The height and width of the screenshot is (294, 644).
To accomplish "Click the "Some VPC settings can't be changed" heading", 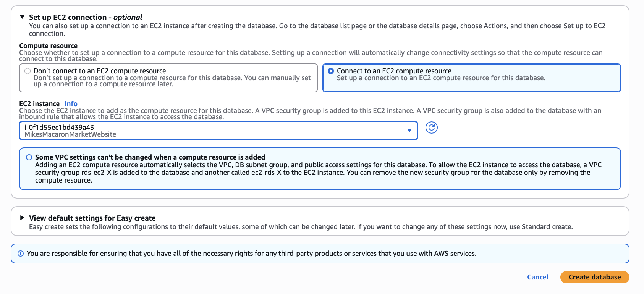I will 150,157.
